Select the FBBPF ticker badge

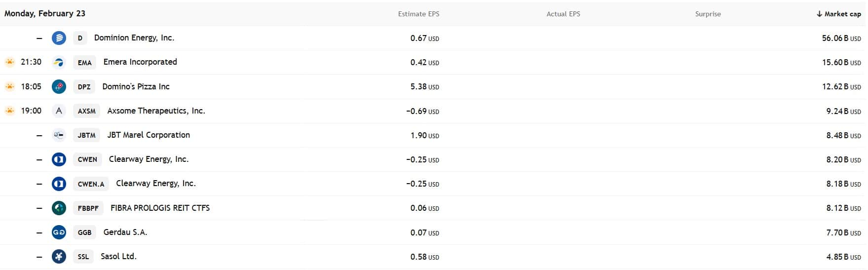[88, 208]
